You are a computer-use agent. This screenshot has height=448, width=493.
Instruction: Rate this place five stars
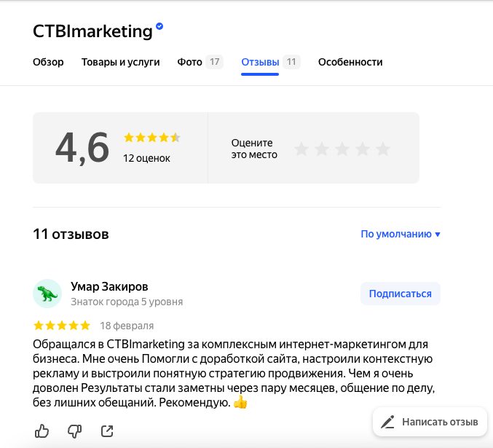click(383, 149)
